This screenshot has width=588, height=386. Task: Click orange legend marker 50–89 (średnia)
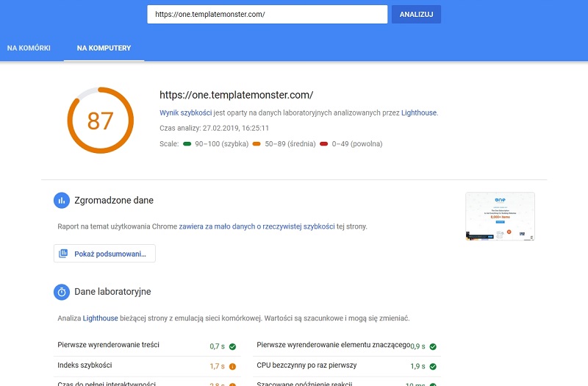(257, 143)
